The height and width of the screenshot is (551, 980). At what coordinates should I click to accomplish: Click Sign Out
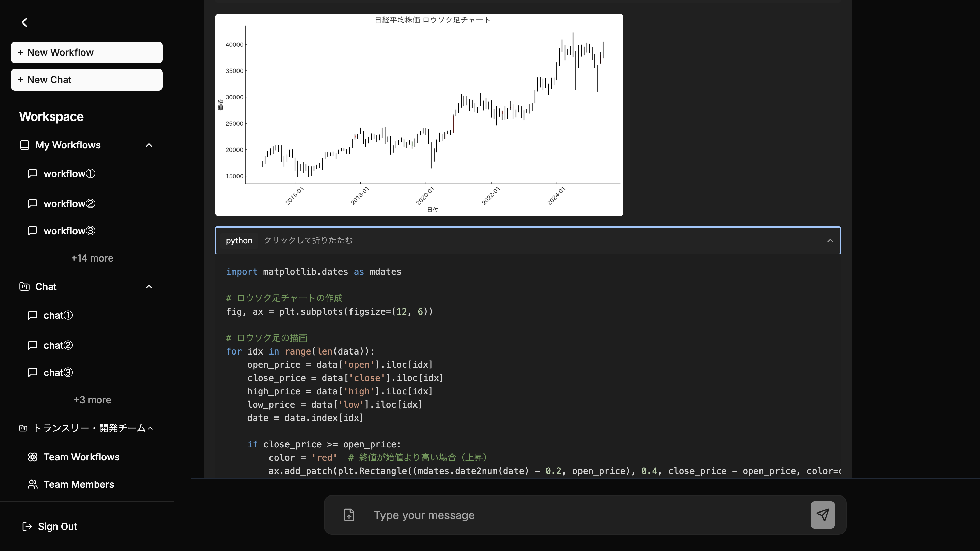tap(58, 526)
